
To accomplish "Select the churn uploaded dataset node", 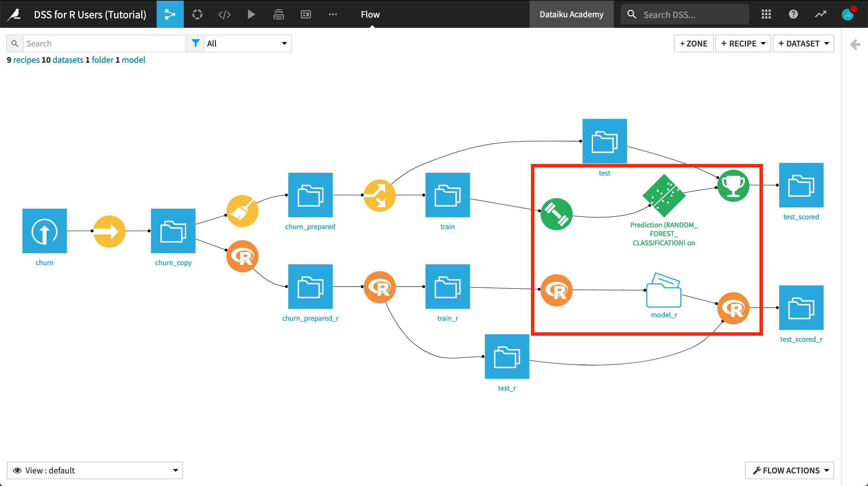I will point(44,231).
